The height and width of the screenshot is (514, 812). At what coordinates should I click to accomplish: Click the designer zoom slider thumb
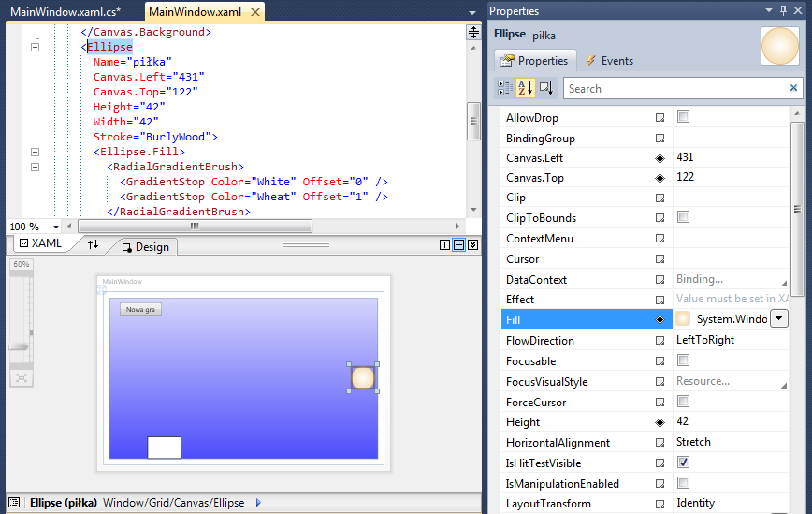click(x=19, y=346)
